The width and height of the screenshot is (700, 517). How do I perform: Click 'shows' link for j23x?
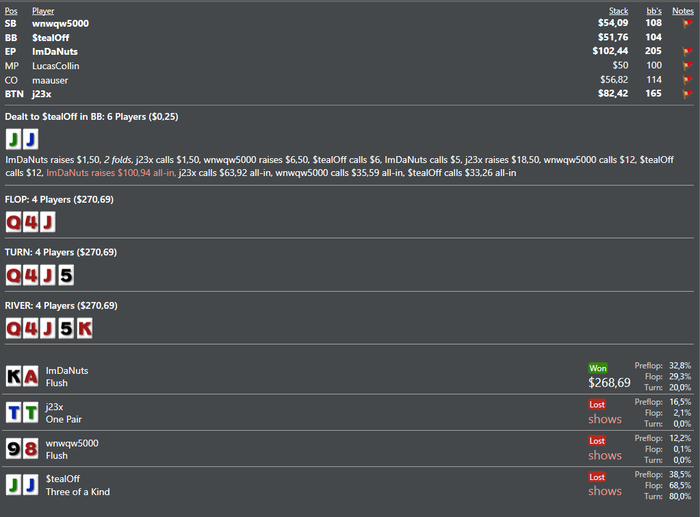(x=604, y=419)
